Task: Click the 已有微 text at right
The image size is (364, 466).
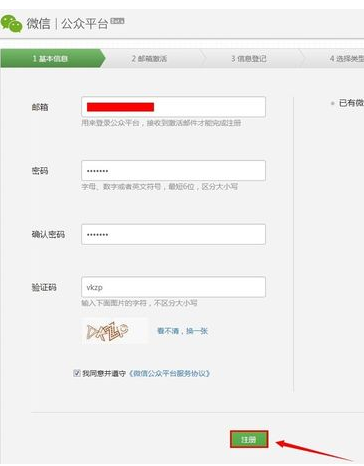Action: click(x=351, y=103)
